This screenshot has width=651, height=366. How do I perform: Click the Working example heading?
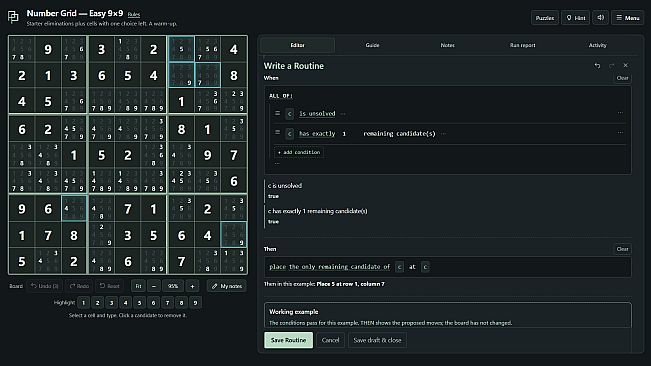pos(294,312)
